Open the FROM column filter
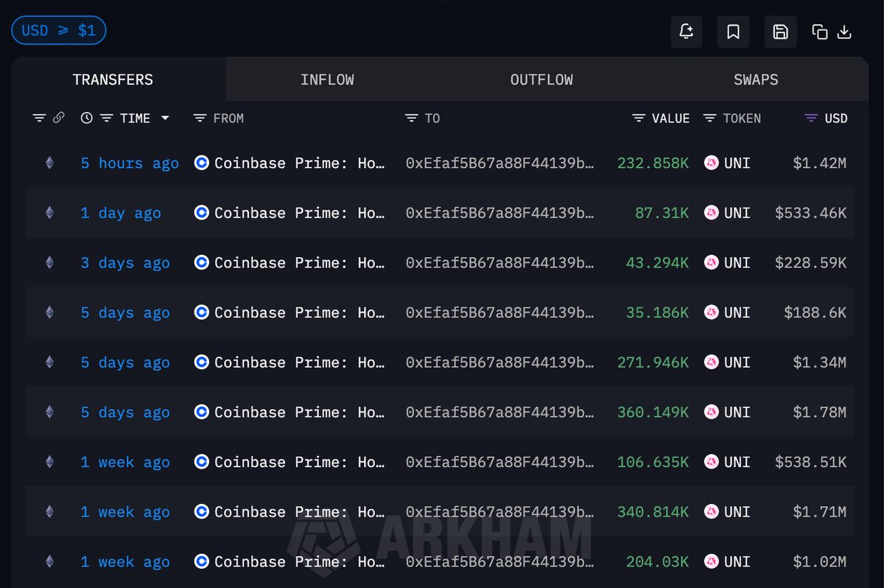 point(200,118)
